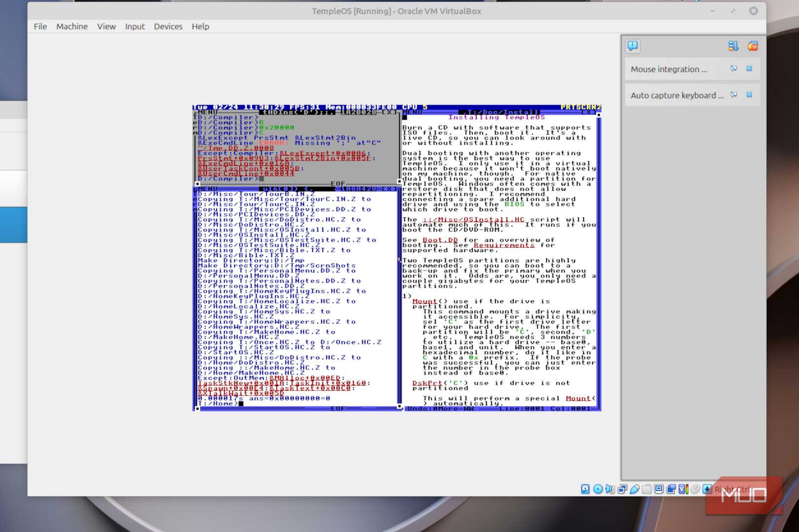Click the notification order toggle icon

pyautogui.click(x=733, y=46)
